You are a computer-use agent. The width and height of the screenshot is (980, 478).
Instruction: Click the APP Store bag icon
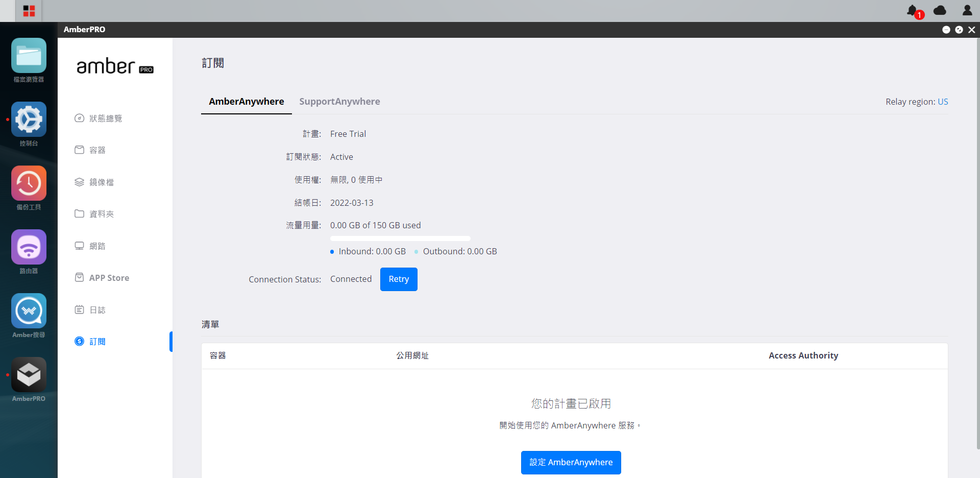(x=79, y=277)
